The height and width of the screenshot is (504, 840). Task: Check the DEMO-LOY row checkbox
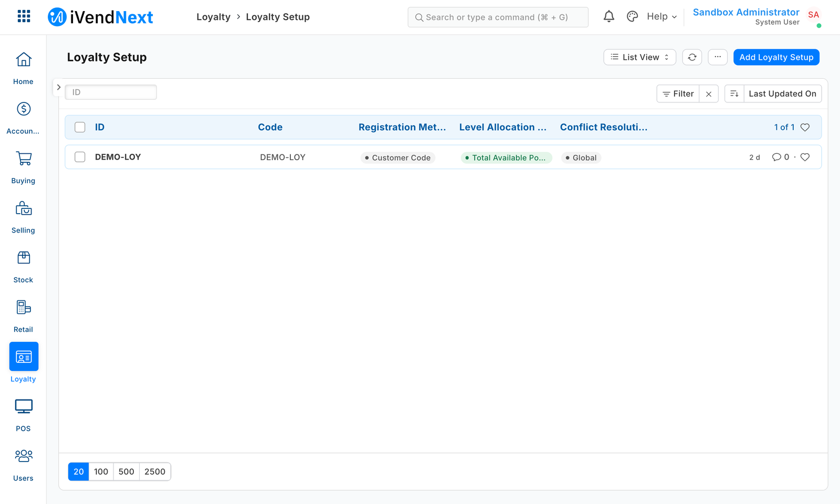pyautogui.click(x=80, y=157)
